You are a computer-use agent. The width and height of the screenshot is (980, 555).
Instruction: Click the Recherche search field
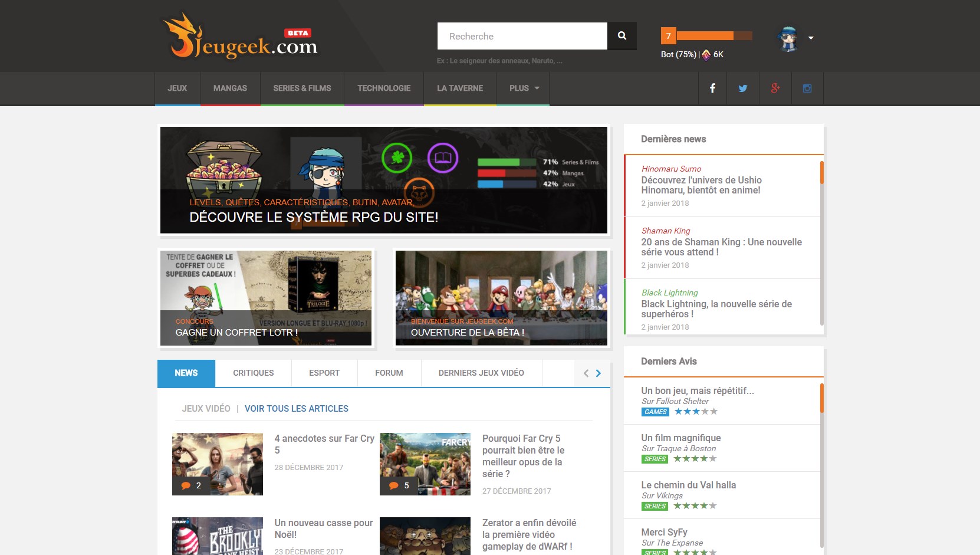[522, 36]
